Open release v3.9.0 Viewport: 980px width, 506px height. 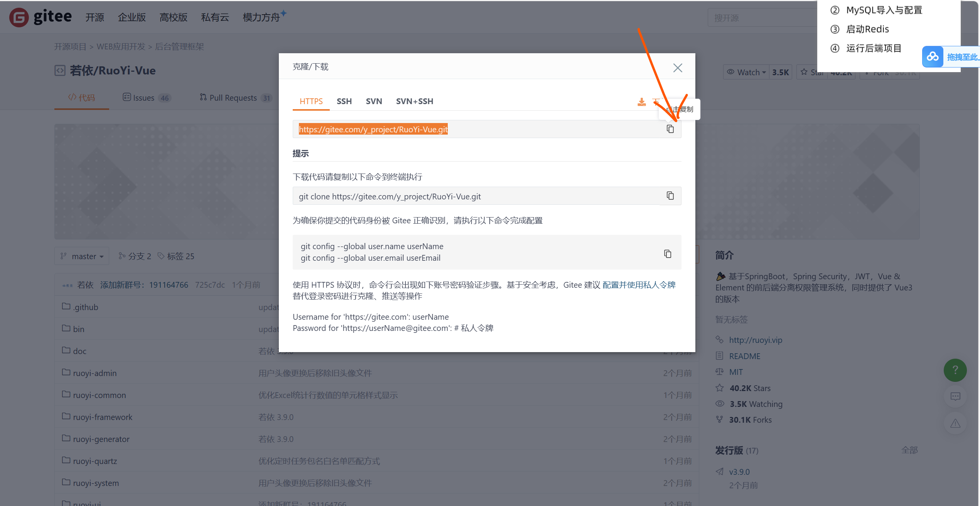coord(739,472)
